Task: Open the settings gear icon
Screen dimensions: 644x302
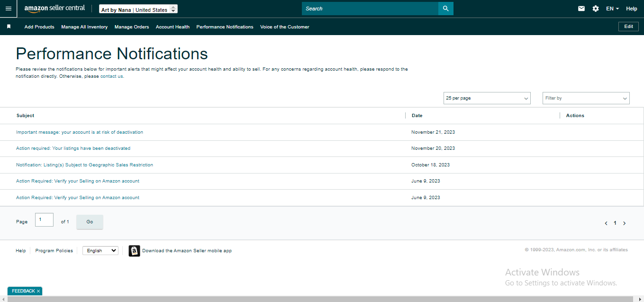Action: tap(596, 9)
